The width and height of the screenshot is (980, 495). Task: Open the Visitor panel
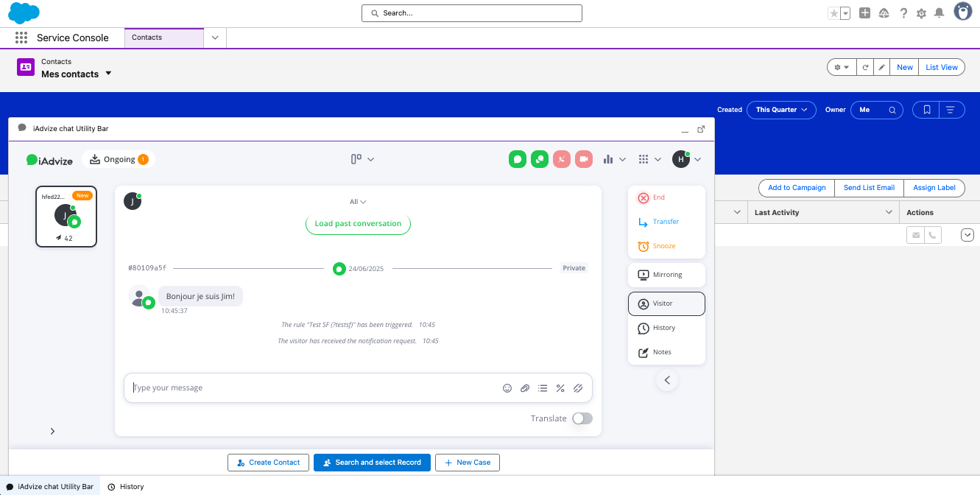[666, 303]
